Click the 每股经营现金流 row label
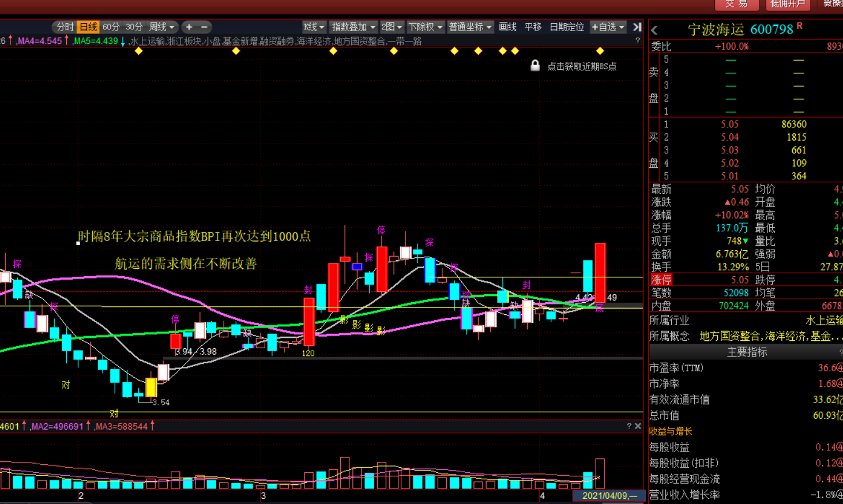 click(x=684, y=479)
